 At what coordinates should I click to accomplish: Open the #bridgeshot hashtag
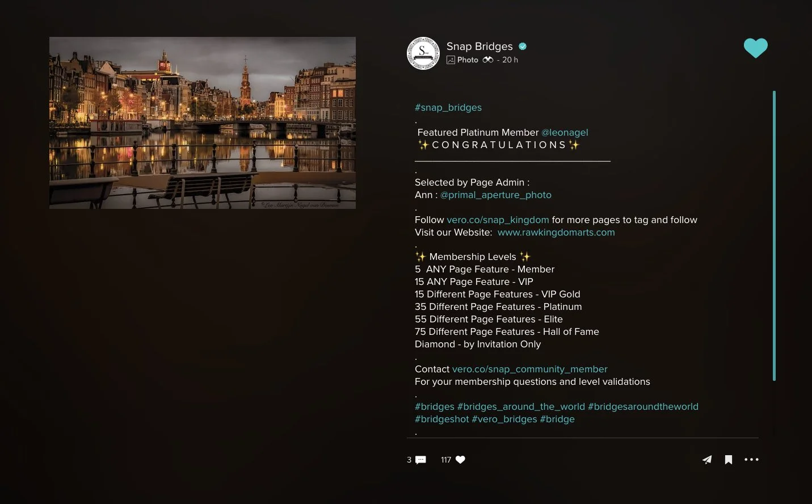pos(442,419)
